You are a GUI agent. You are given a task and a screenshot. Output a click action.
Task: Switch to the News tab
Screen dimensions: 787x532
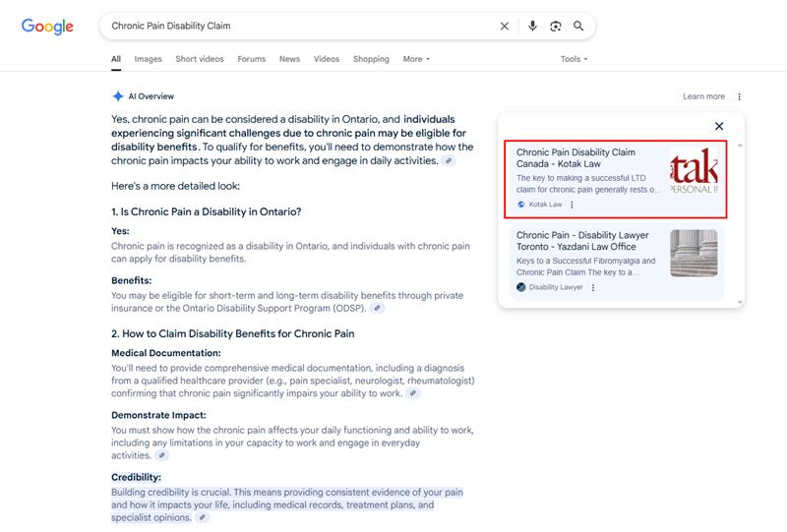tap(289, 59)
